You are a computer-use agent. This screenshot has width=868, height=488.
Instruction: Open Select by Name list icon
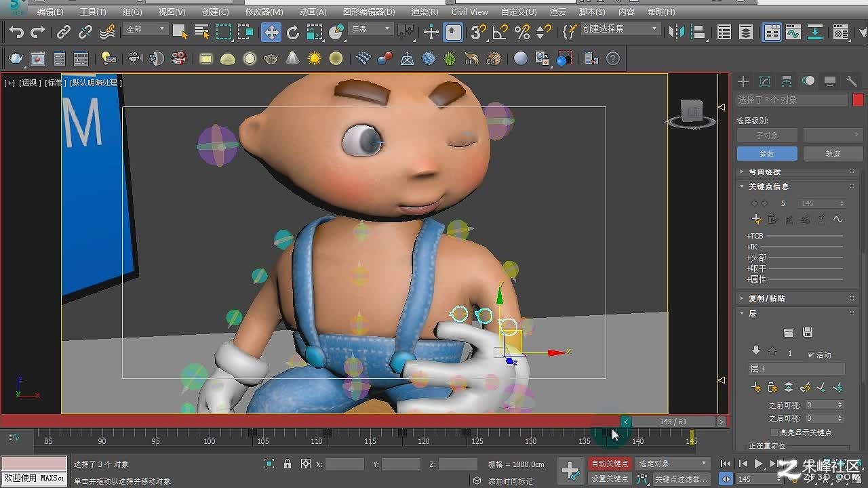coord(201,32)
